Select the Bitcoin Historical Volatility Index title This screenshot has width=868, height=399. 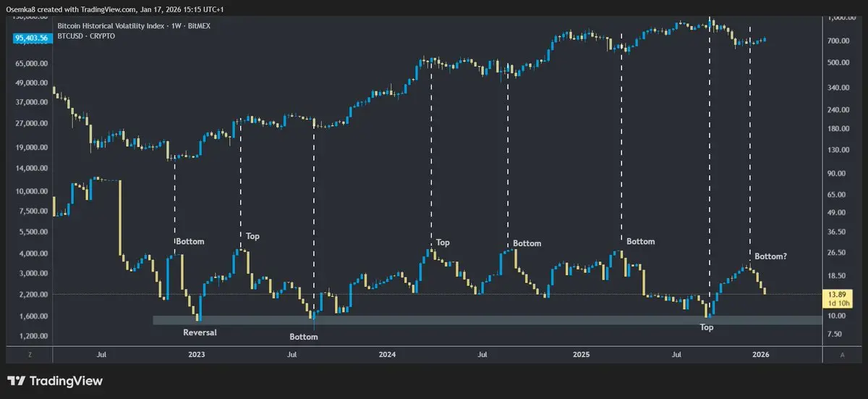[135, 25]
